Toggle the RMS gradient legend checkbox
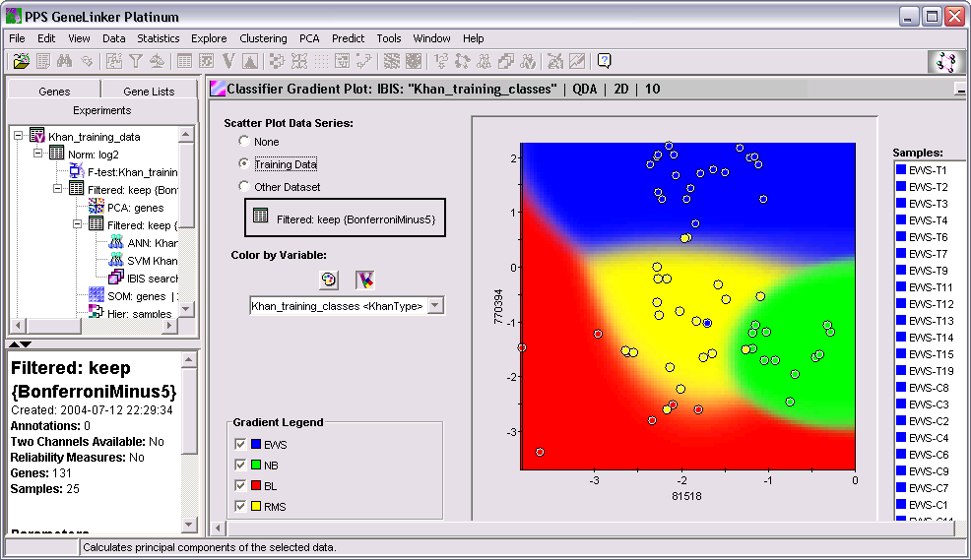The image size is (971, 560). 240,506
